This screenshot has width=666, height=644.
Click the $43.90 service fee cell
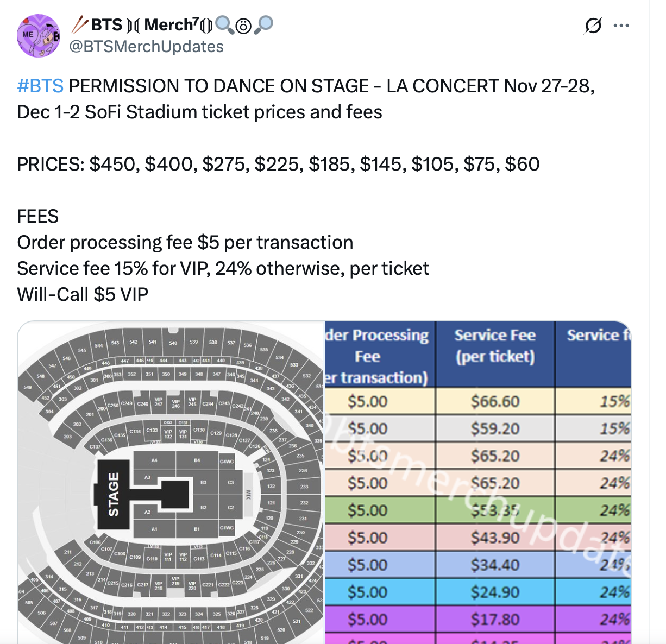click(x=495, y=538)
